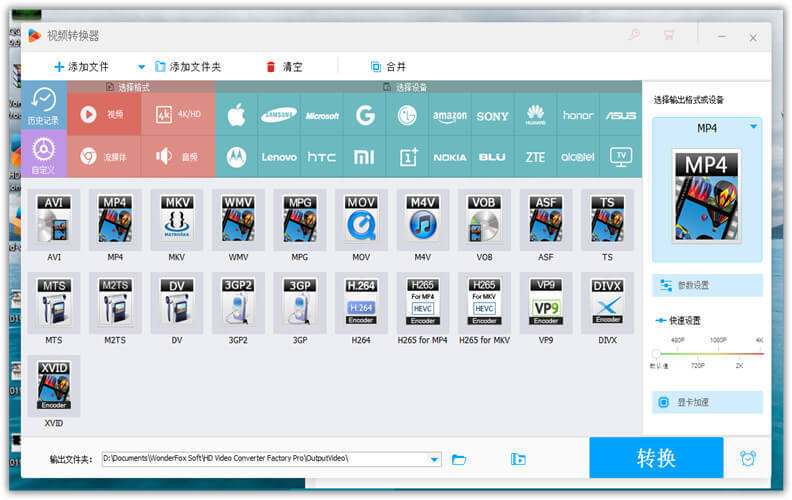Open Google device presets
Viewport: 792px width, 500px height.
(365, 115)
